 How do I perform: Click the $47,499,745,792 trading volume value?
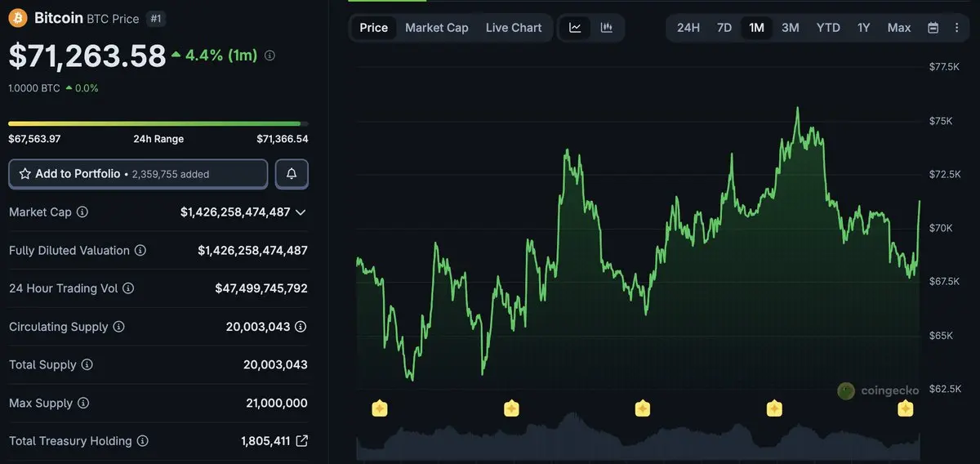(261, 288)
